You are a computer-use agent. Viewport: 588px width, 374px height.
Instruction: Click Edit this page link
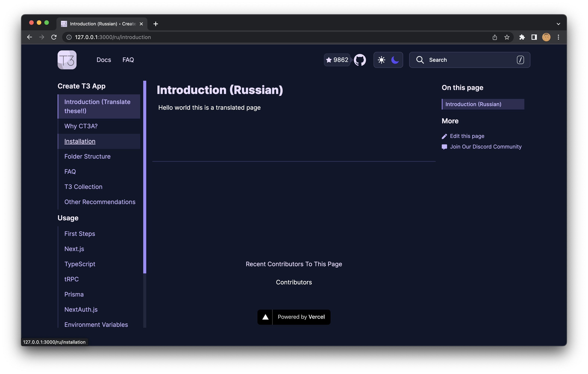coord(467,136)
